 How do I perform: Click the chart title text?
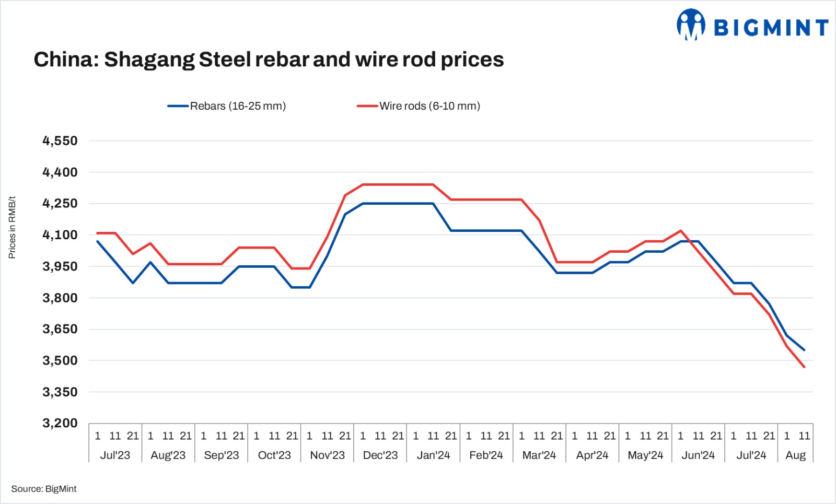point(269,60)
